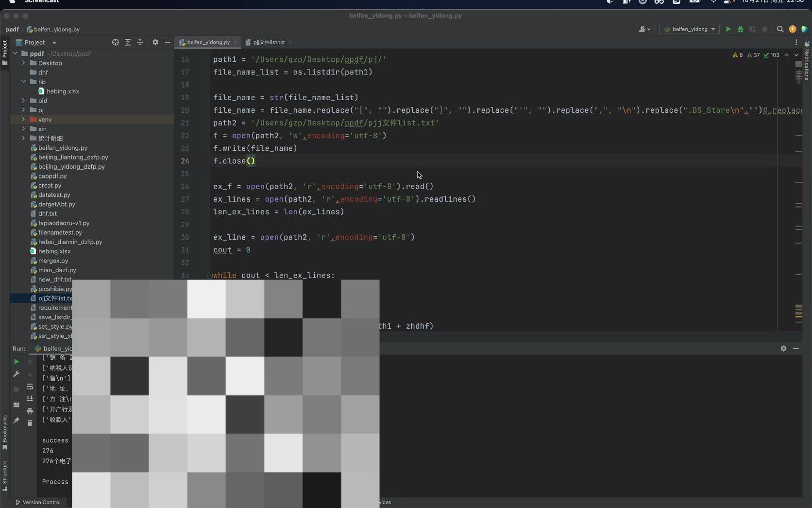The image size is (812, 508).
Task: Expand the old folder
Action: pyautogui.click(x=23, y=101)
